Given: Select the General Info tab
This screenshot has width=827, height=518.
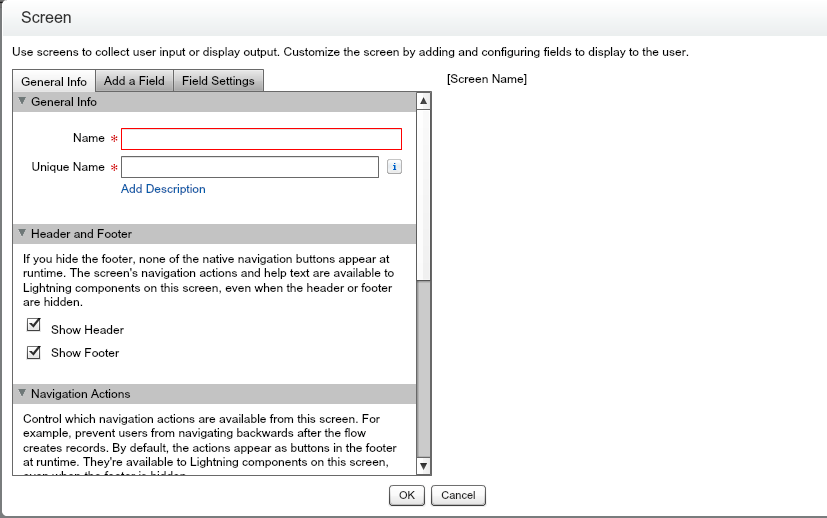Looking at the screenshot, I should 54,81.
